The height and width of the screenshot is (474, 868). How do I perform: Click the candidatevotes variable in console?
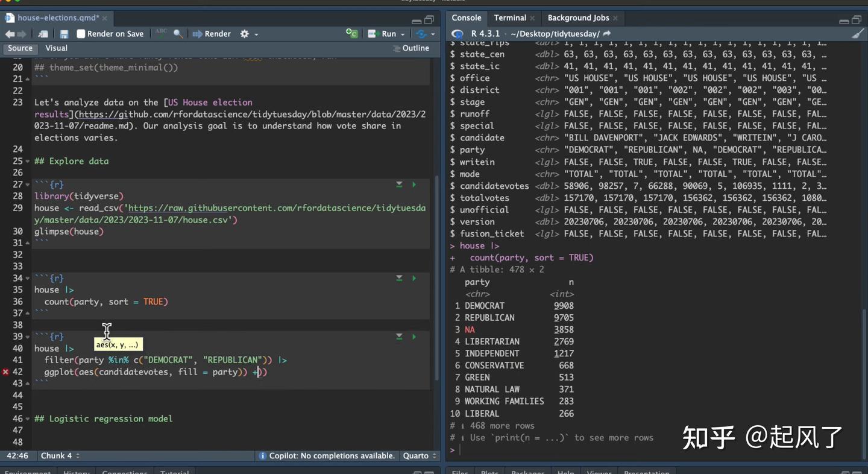(x=494, y=186)
